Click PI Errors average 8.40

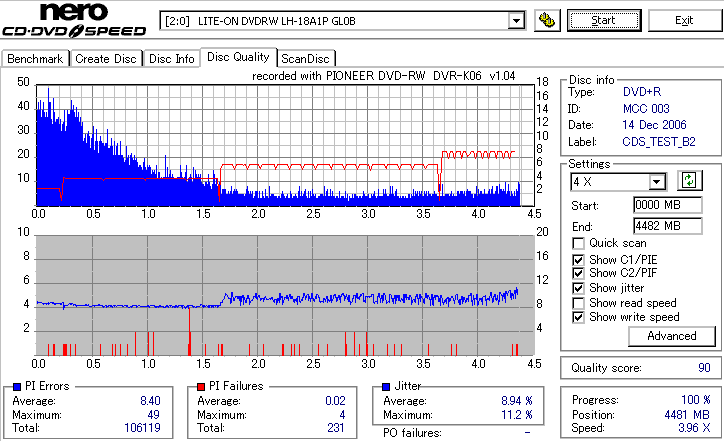150,401
